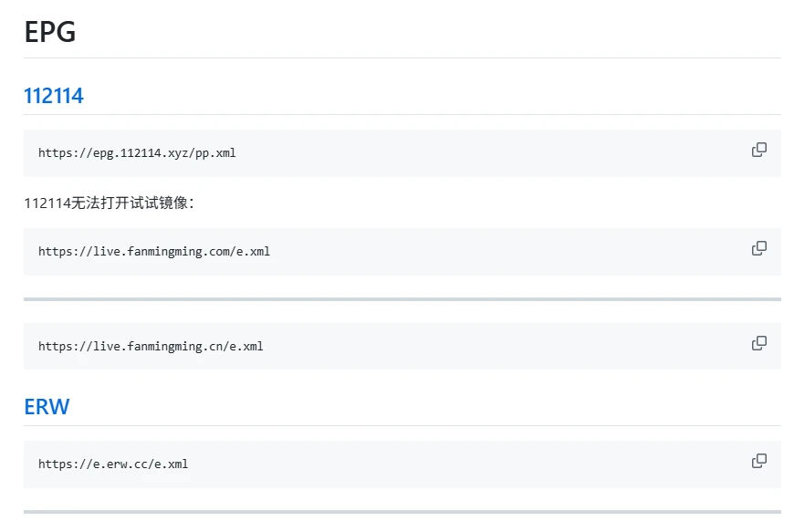Click the https://live.fanmingming.cn/e.xml code text
794x532 pixels.
[x=151, y=347]
